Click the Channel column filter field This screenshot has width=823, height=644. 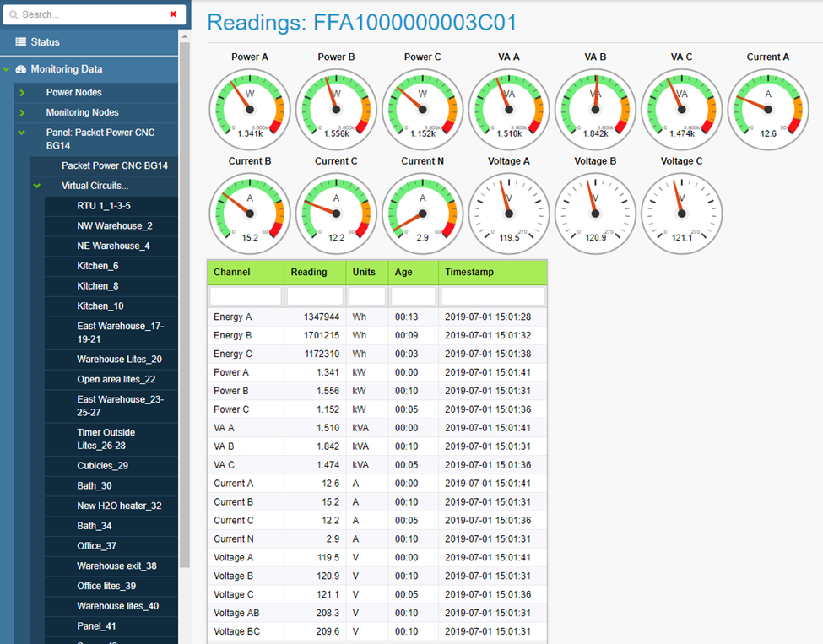[x=246, y=296]
